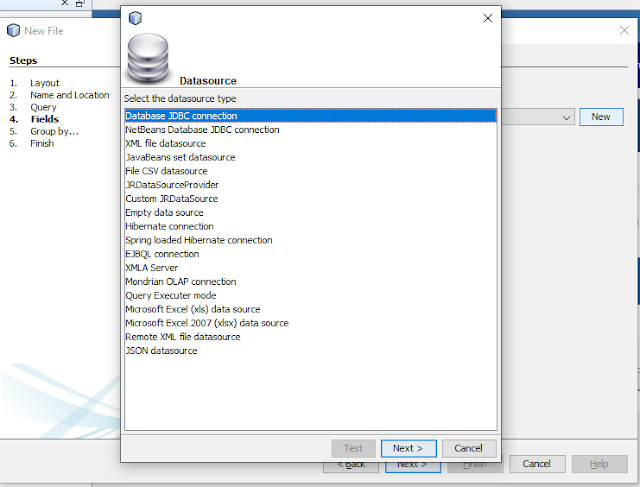
Task: Open Help in New File wizard
Action: tap(600, 464)
